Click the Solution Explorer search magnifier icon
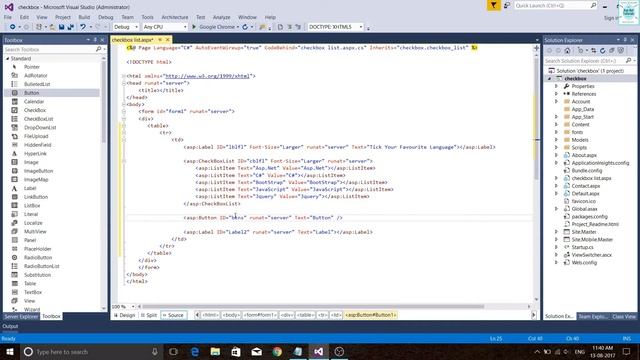Screen dimensions: 640x360 coord(628,61)
